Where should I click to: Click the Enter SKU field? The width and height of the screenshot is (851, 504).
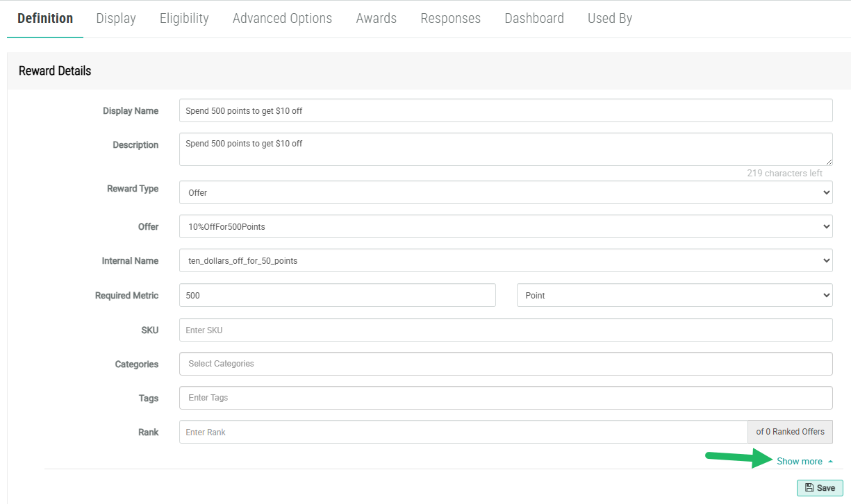click(x=505, y=330)
